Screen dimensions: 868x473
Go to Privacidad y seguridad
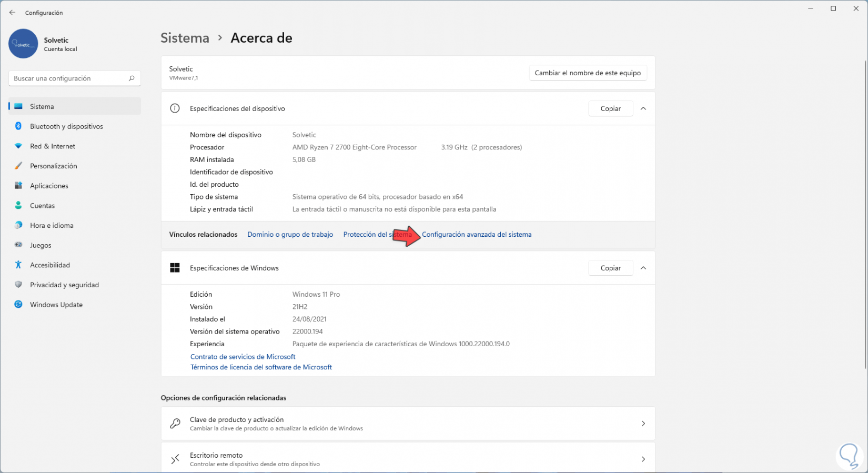pyautogui.click(x=75, y=285)
